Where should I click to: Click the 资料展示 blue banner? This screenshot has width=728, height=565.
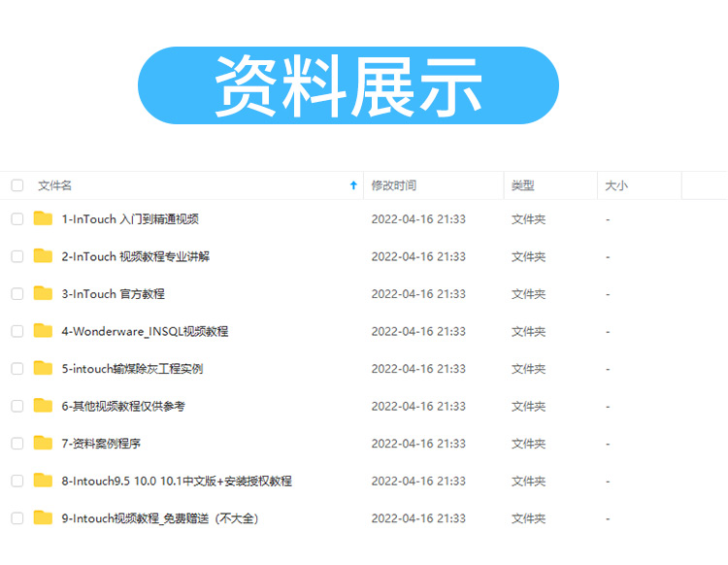348,85
